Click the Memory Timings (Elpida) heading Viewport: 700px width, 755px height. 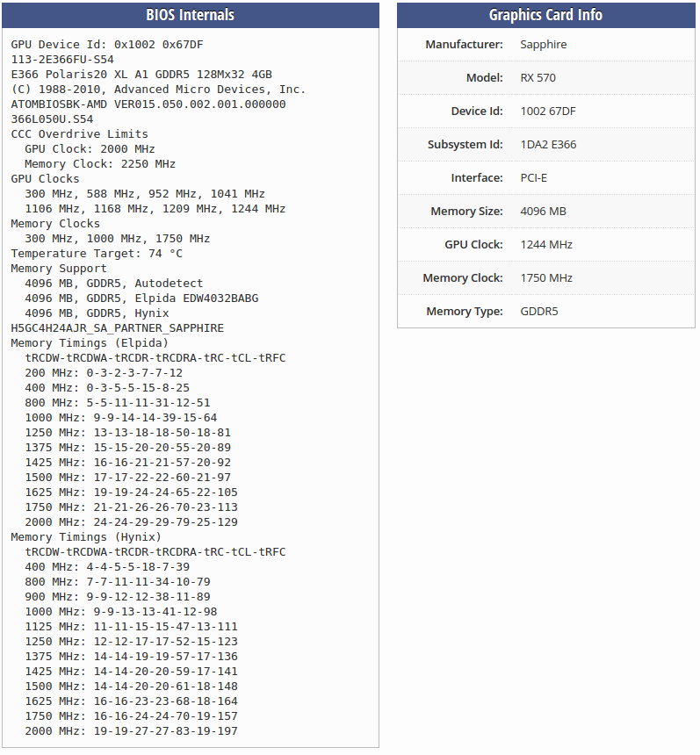pos(90,343)
